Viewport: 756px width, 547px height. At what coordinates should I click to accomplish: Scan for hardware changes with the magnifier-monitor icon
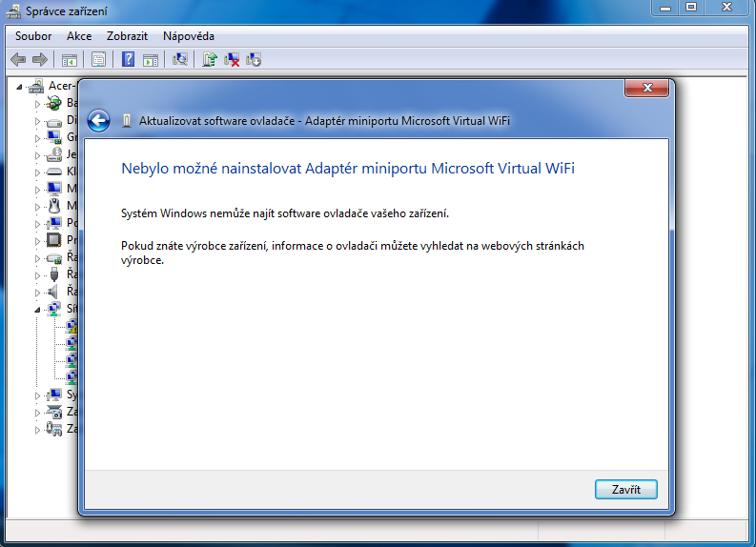coord(180,60)
